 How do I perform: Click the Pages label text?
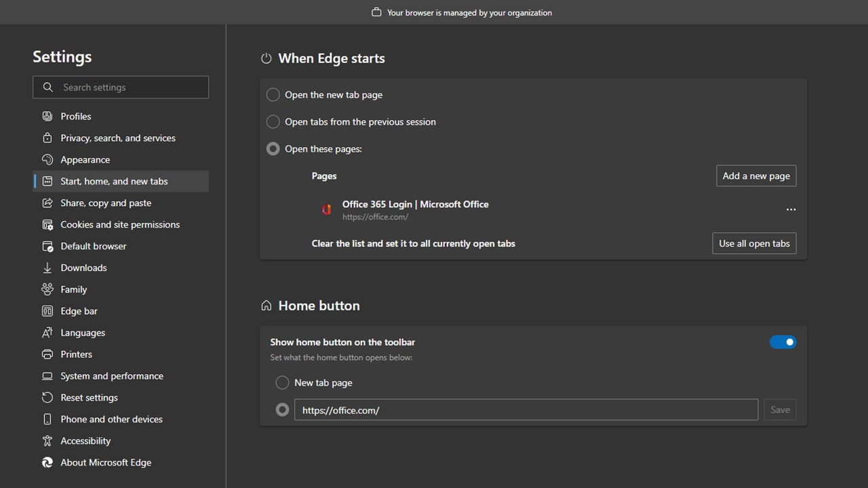coord(324,176)
